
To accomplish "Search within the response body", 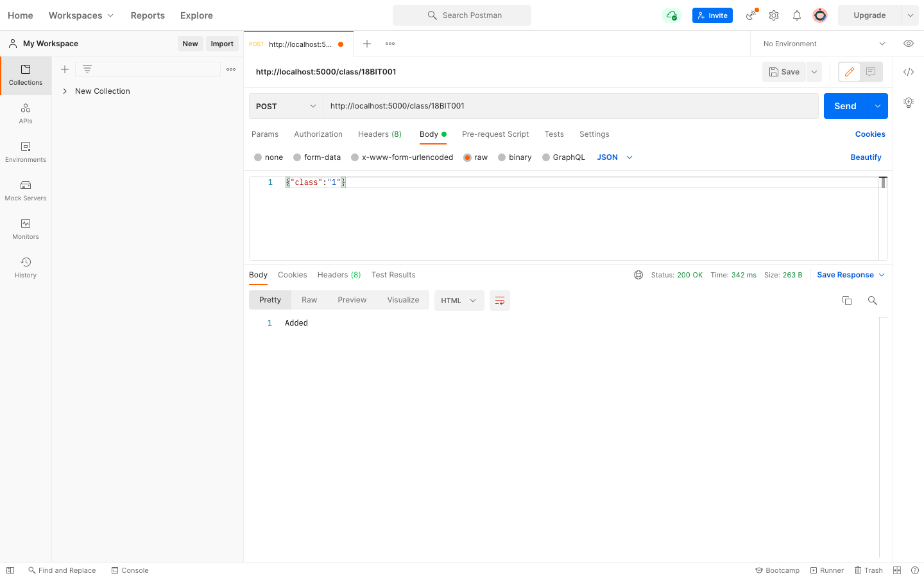I will tap(872, 300).
